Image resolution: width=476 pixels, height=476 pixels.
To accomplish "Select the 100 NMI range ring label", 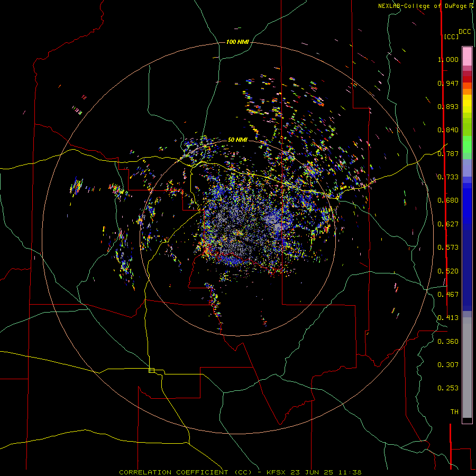I will click(237, 42).
